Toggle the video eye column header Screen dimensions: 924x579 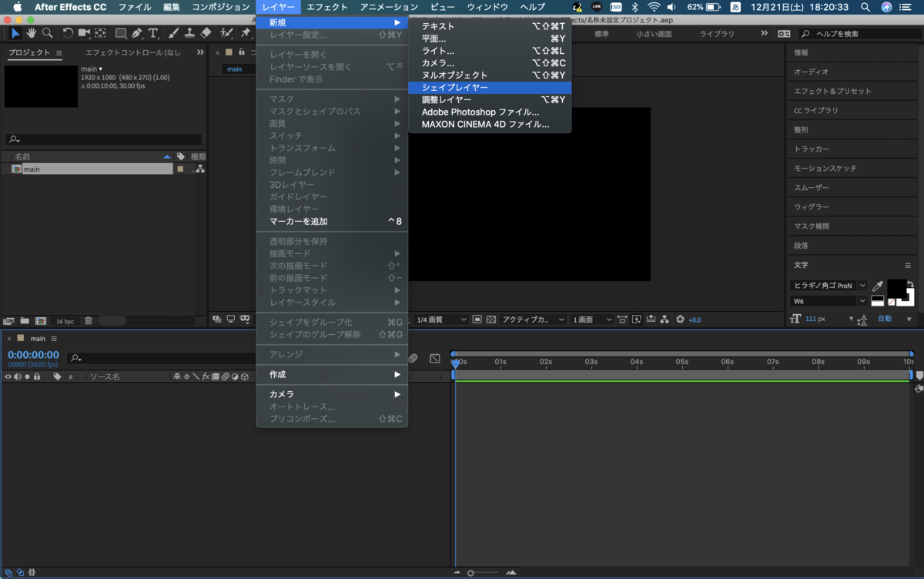(x=8, y=377)
